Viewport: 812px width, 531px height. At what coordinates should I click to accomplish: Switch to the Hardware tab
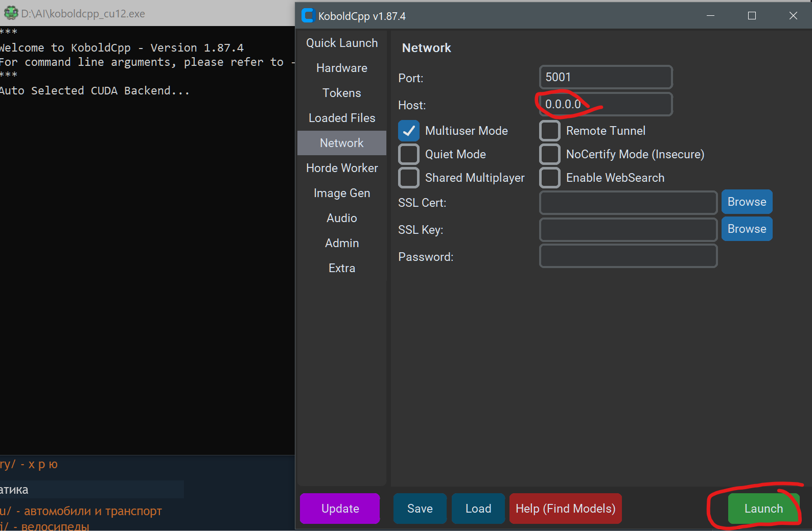point(342,68)
